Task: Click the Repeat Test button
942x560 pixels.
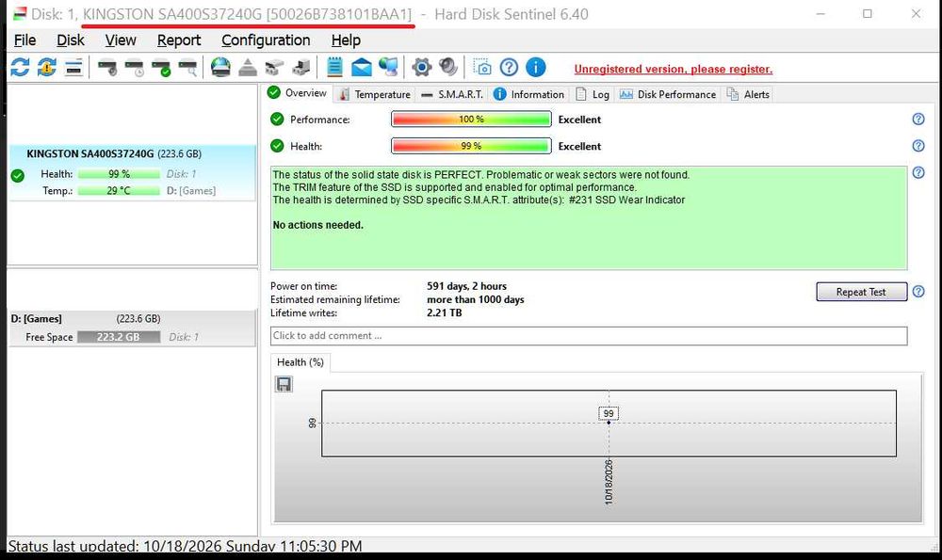Action: point(861,292)
